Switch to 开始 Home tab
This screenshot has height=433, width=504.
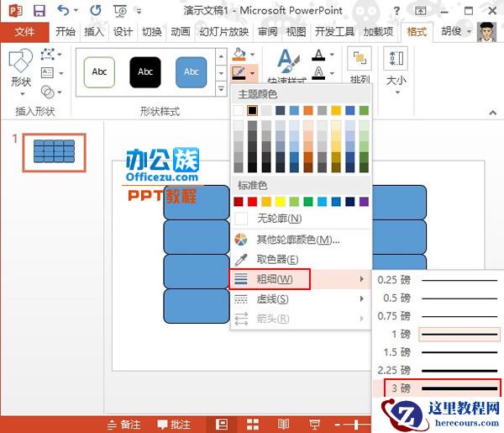[x=66, y=32]
